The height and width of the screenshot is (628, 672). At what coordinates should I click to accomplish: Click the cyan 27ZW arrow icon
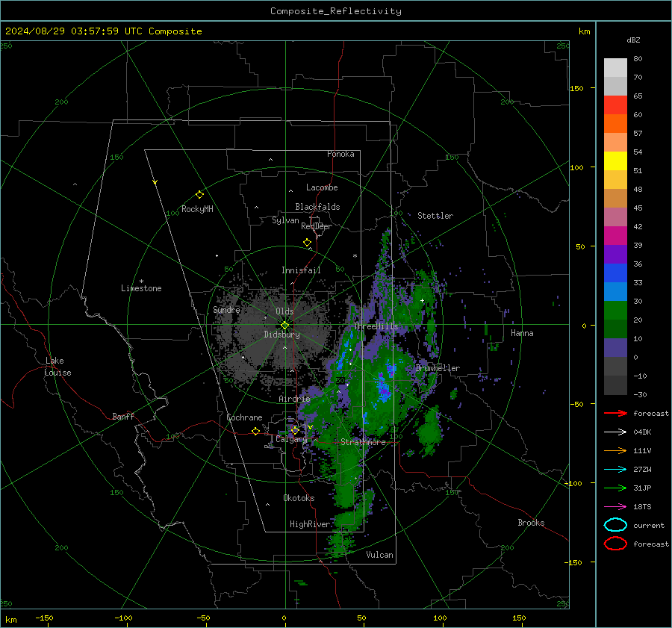pyautogui.click(x=615, y=470)
